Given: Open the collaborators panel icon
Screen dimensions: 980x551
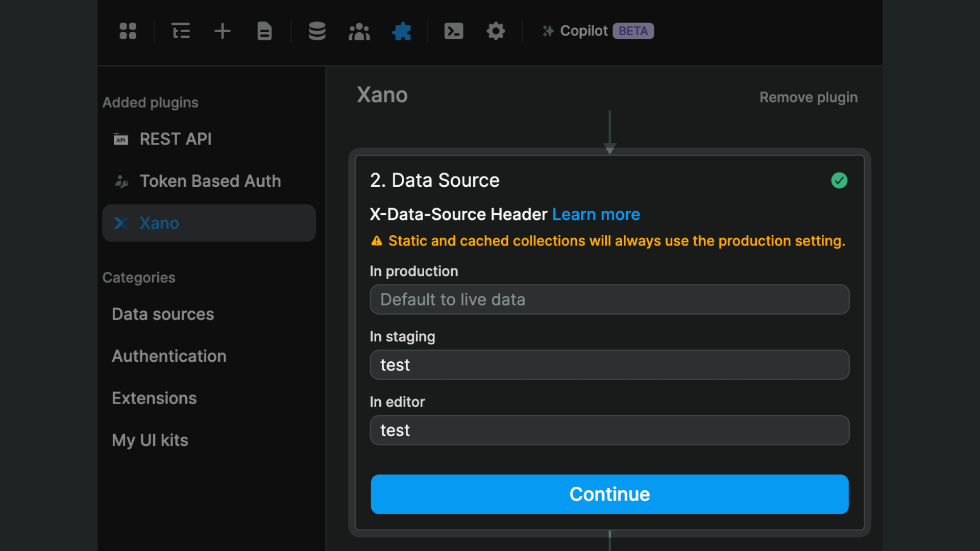Looking at the screenshot, I should [359, 31].
